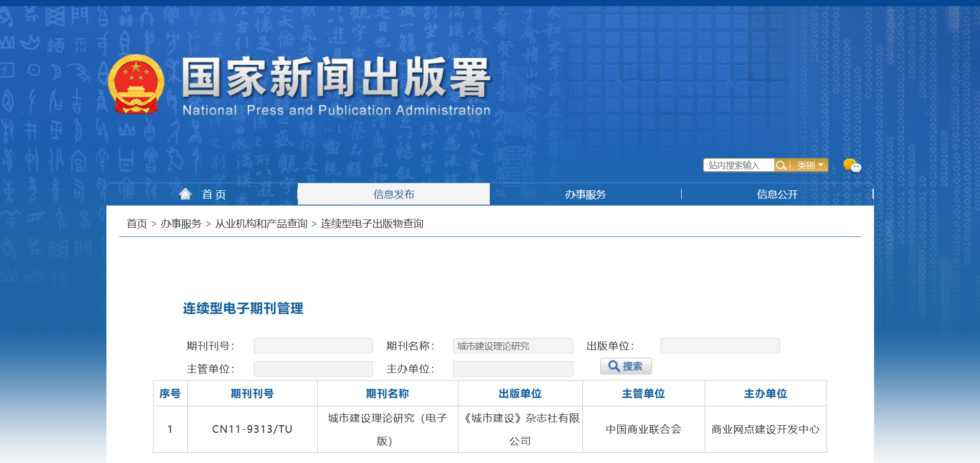Expand the 类别 category dropdown
Image resolution: width=980 pixels, height=463 pixels.
(810, 165)
